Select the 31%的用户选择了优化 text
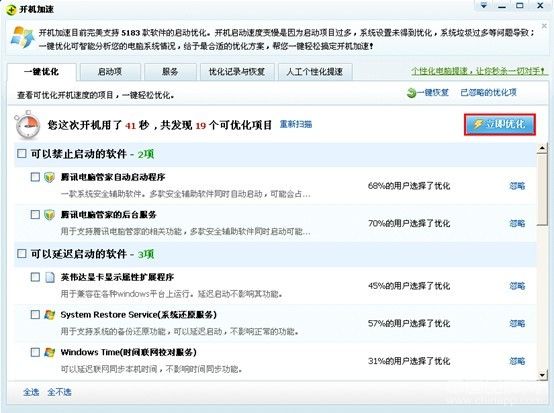 (409, 361)
